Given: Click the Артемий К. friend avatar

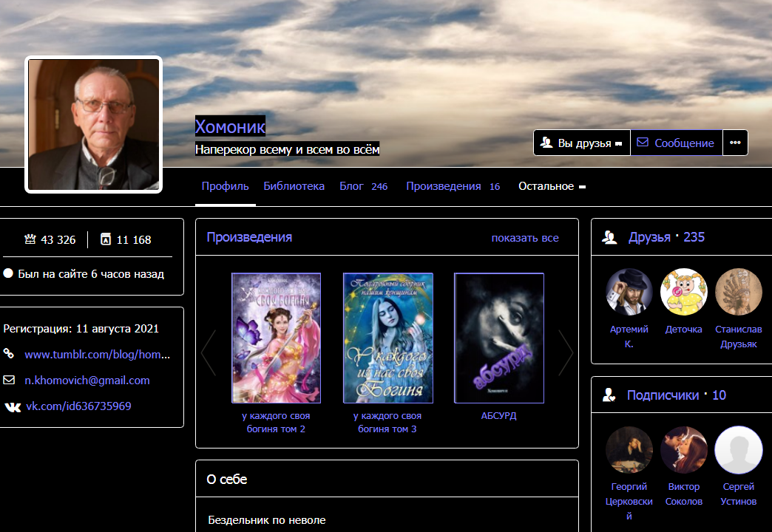Looking at the screenshot, I should click(629, 292).
